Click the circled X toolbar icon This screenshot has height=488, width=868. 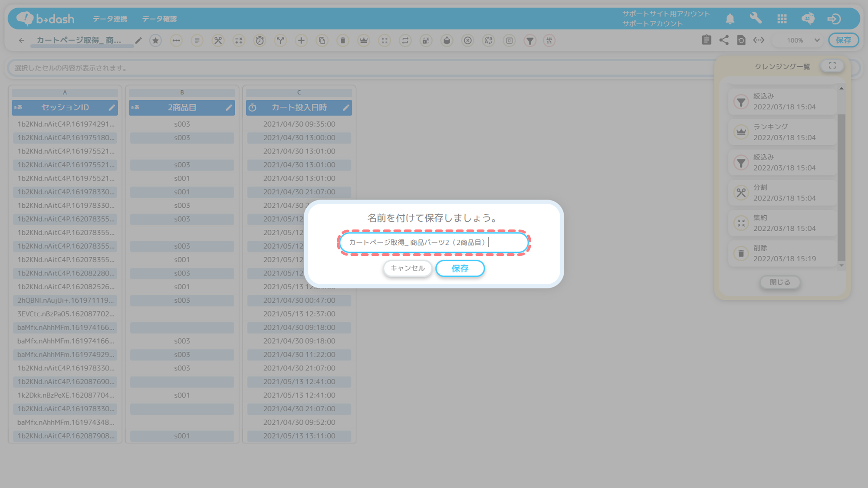click(468, 40)
